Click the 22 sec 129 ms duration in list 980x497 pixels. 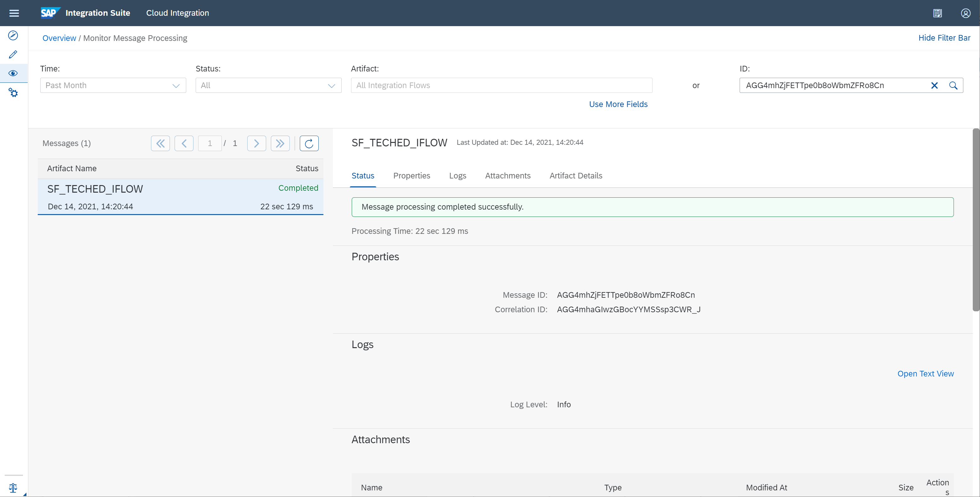pyautogui.click(x=287, y=207)
